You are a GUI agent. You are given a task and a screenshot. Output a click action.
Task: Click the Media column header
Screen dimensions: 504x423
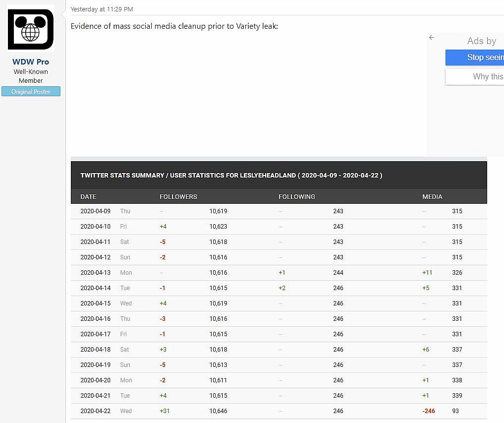click(432, 197)
